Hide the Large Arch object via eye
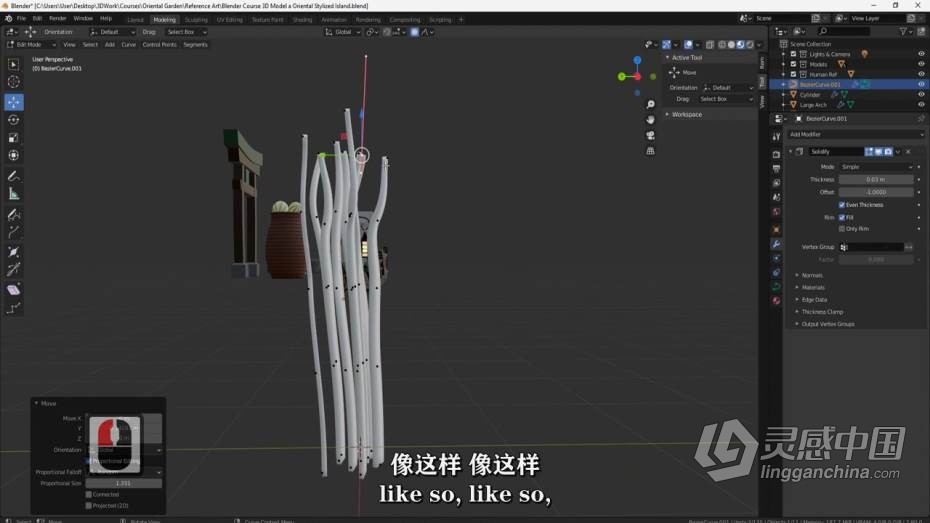Screen dimensions: 930x523 921,104
